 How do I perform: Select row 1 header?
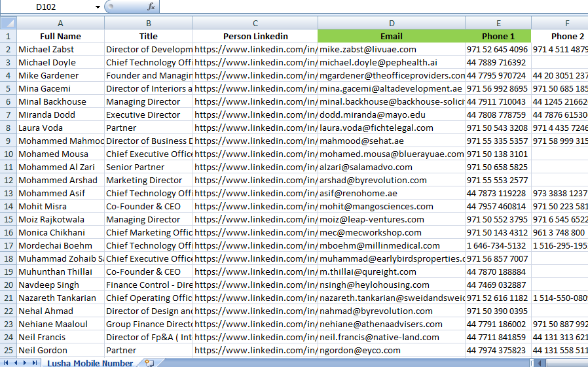9,37
